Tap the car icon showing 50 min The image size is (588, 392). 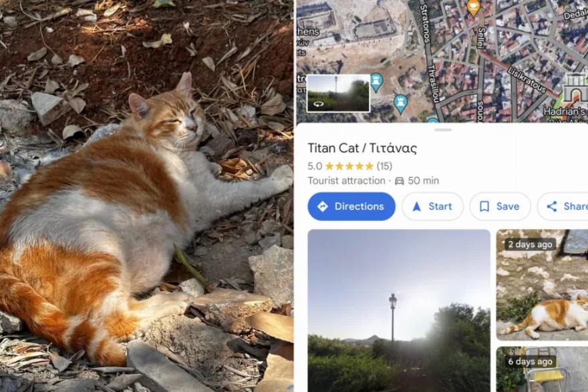pyautogui.click(x=400, y=181)
